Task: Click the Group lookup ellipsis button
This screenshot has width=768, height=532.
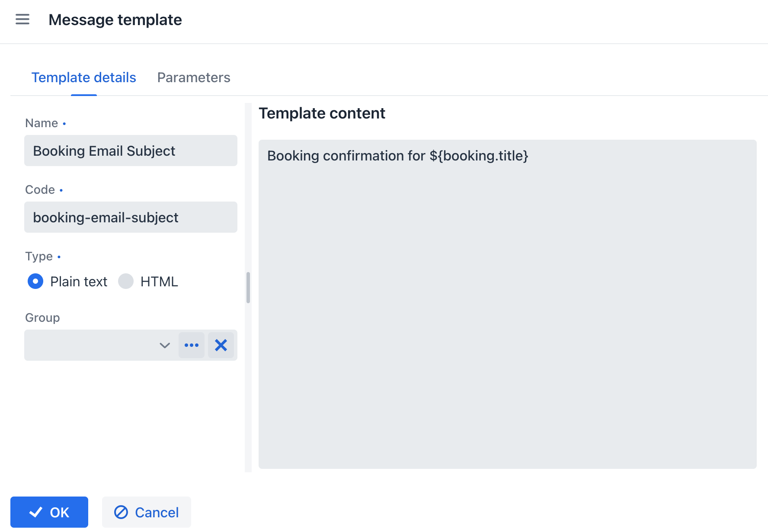Action: point(192,345)
